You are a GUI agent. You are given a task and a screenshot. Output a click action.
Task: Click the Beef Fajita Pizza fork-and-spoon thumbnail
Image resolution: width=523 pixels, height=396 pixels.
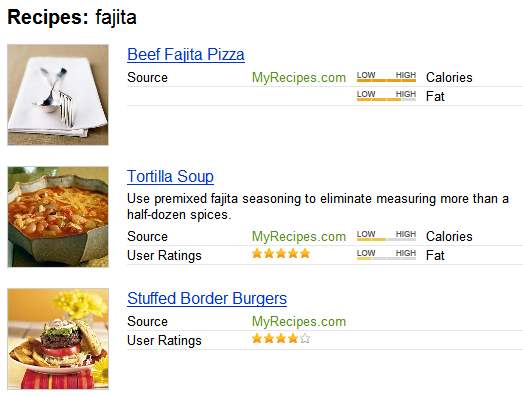click(58, 95)
